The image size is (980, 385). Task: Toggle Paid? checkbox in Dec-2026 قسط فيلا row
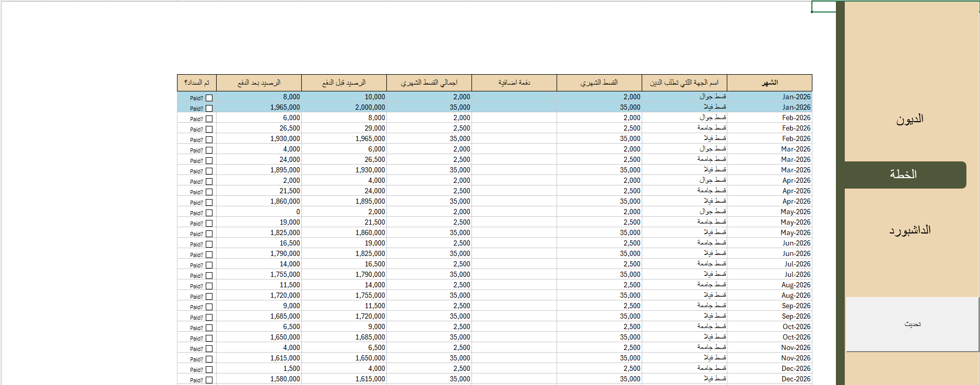click(x=209, y=380)
